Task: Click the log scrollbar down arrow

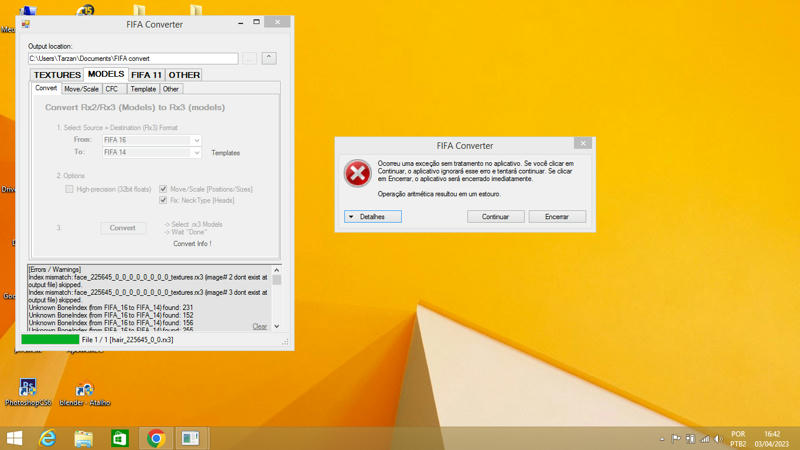Action: click(277, 327)
